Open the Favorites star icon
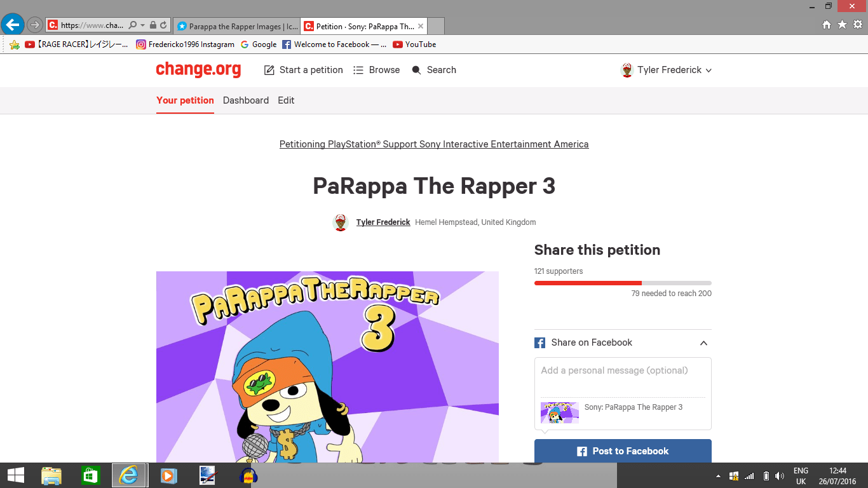868x488 pixels. pos(841,25)
